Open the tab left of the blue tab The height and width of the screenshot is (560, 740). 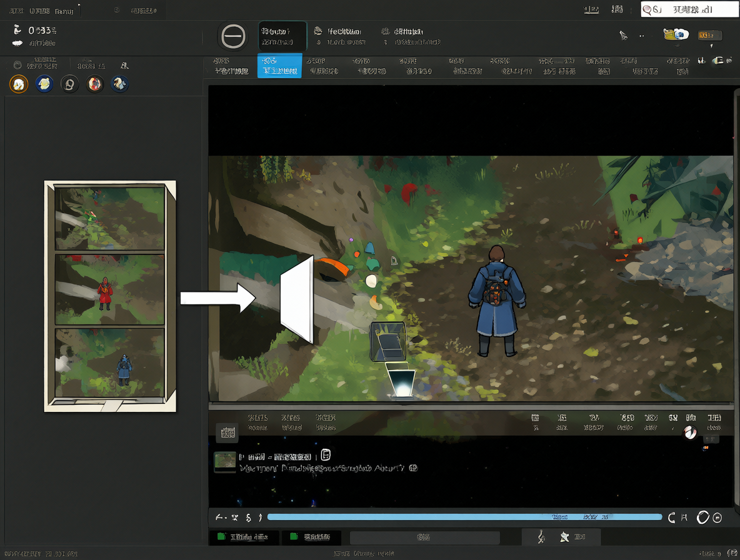[x=231, y=66]
